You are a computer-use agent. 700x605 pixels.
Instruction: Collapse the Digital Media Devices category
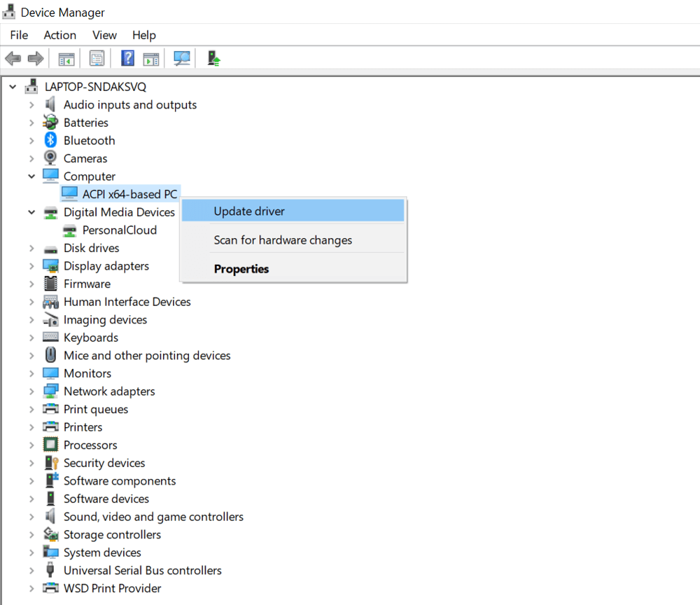tap(31, 212)
